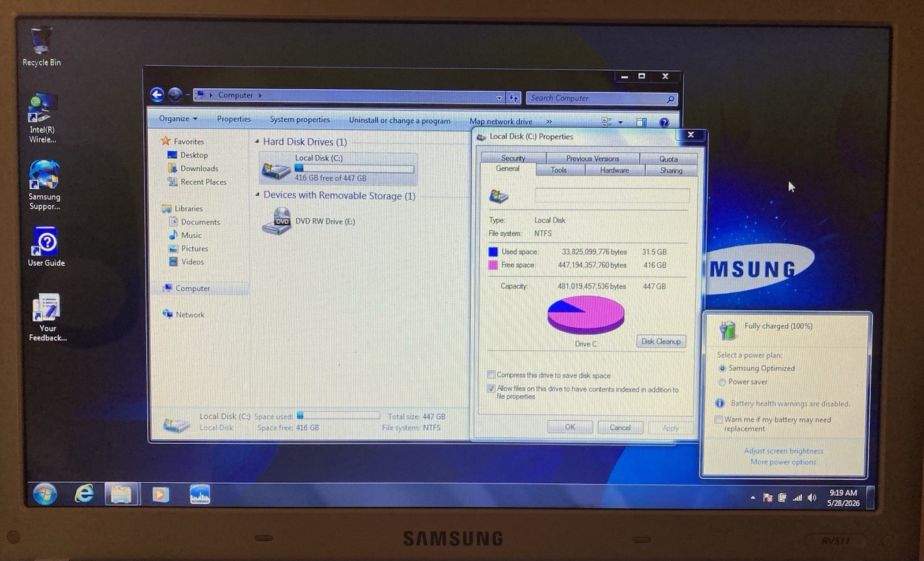Click the Explorer help question-mark icon
The width and height of the screenshot is (924, 561).
(x=664, y=122)
